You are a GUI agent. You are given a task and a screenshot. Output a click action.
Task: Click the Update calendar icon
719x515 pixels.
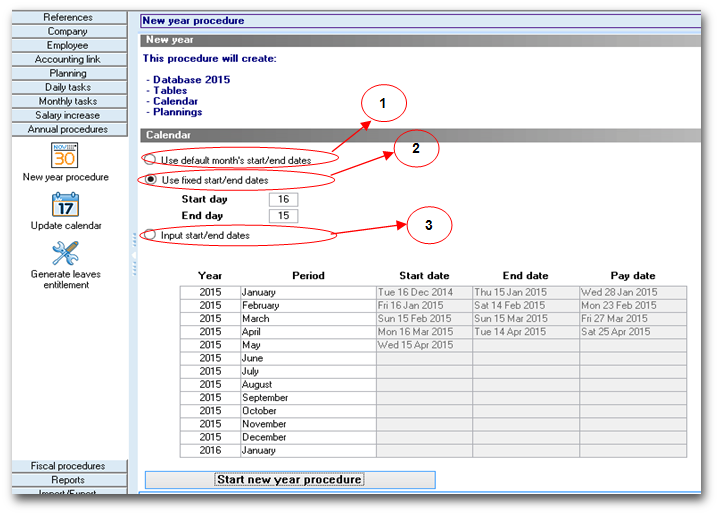[65, 205]
